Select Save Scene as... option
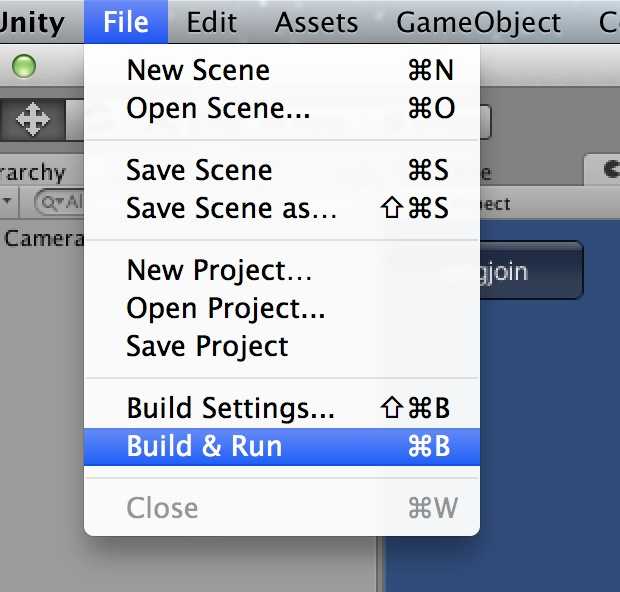620x592 pixels. [282, 208]
